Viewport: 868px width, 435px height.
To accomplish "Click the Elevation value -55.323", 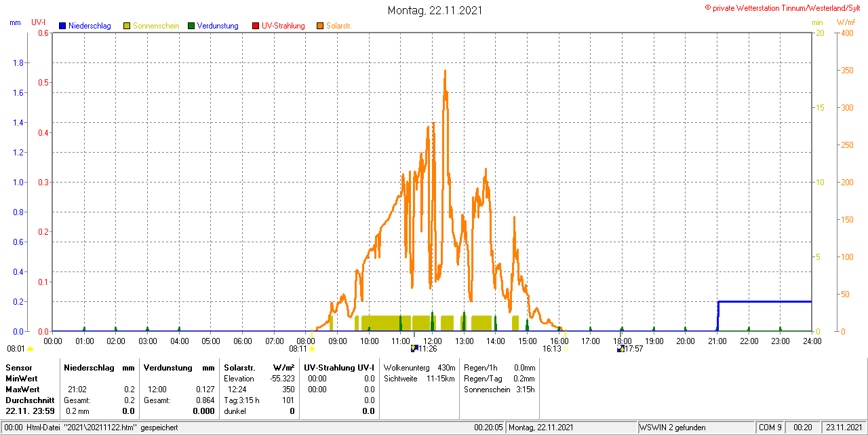I will point(281,379).
